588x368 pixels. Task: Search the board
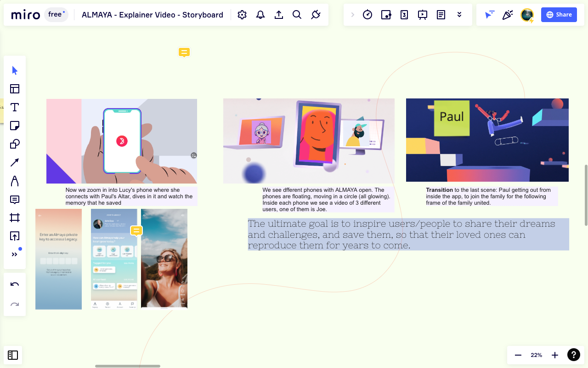297,15
